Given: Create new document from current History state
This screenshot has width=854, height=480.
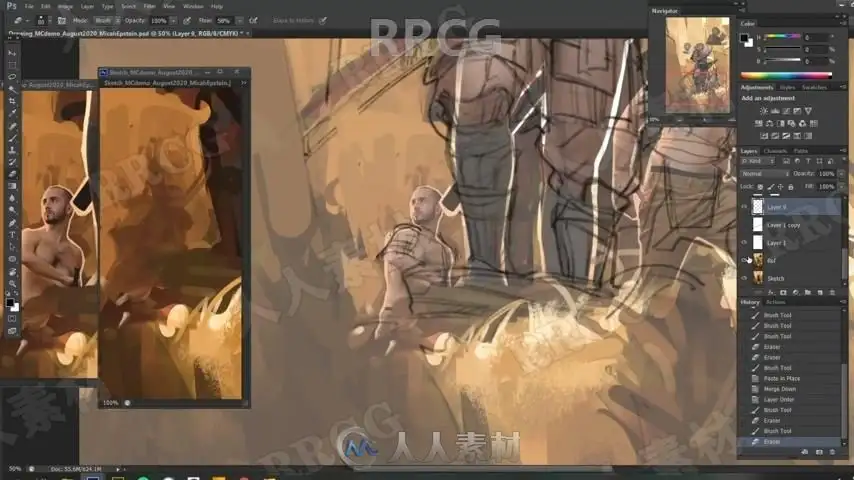Looking at the screenshot, I should [x=805, y=452].
